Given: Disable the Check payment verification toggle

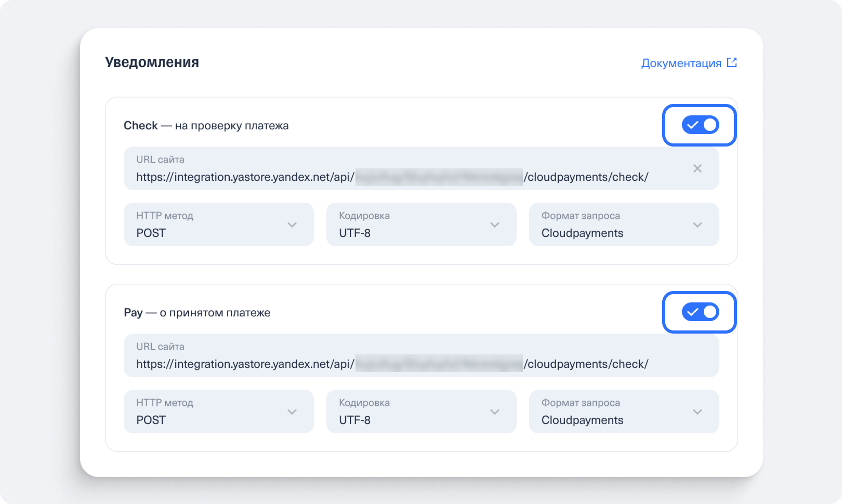Looking at the screenshot, I should (x=700, y=125).
